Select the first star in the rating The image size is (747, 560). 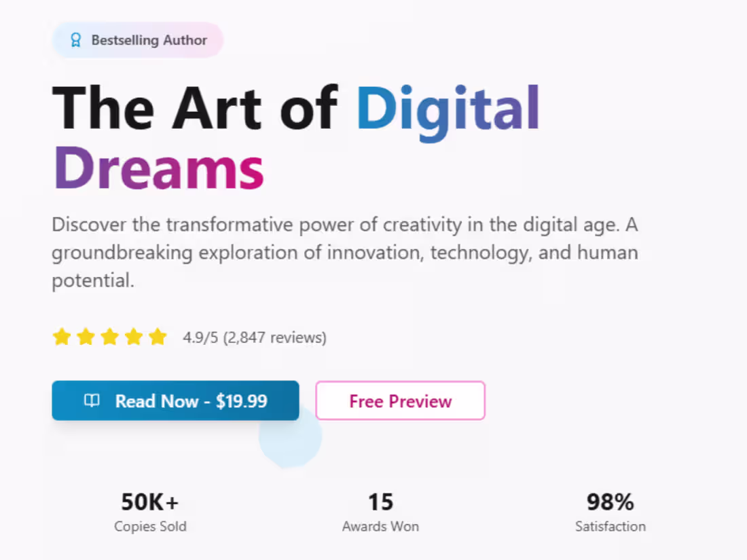(62, 336)
